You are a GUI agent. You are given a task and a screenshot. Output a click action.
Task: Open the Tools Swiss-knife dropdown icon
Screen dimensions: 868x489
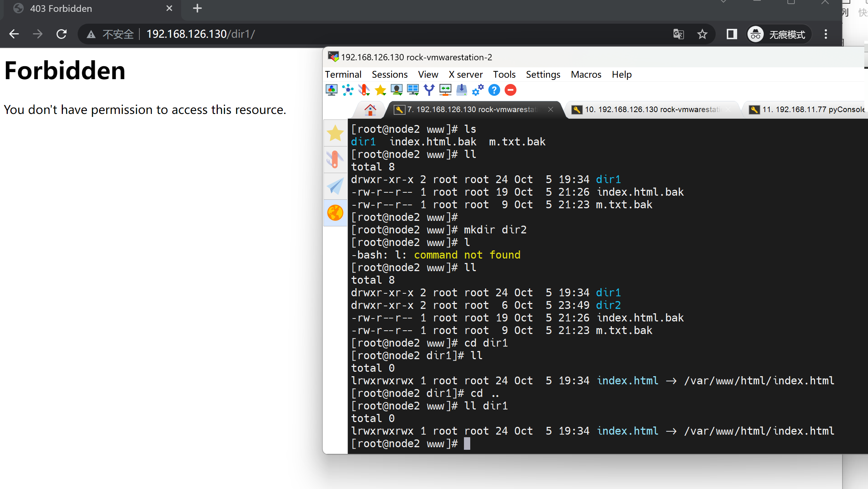(x=364, y=90)
